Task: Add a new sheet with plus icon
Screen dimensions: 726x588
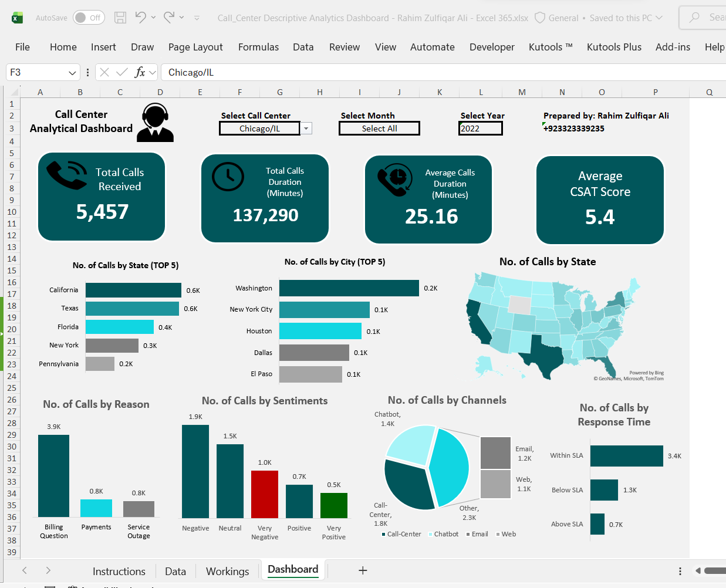Action: (x=363, y=570)
